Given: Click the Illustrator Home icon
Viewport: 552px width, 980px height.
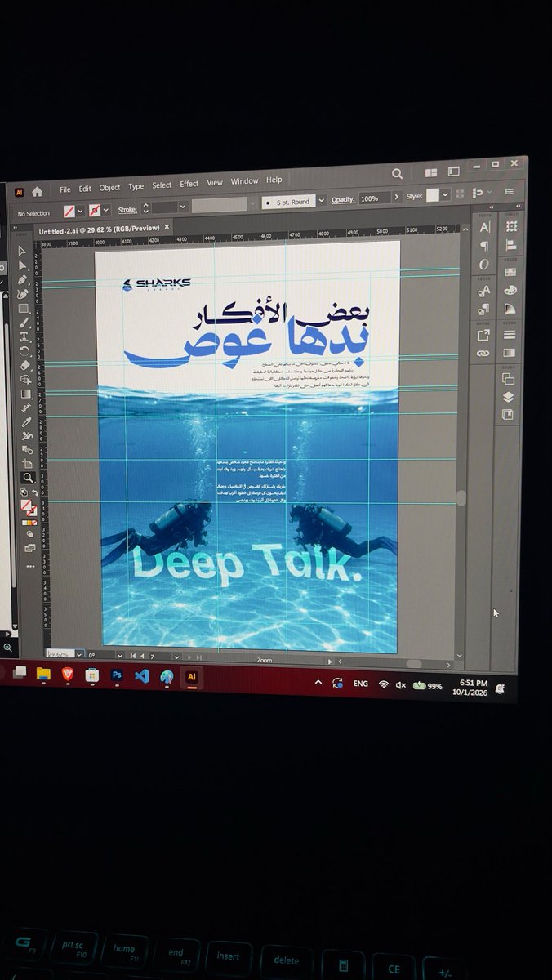Looking at the screenshot, I should [37, 191].
